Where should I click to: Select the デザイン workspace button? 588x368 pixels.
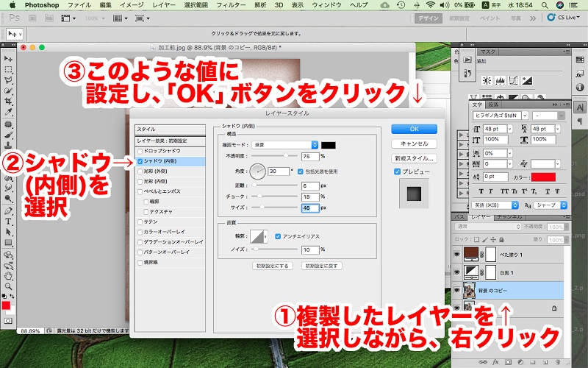pyautogui.click(x=429, y=18)
